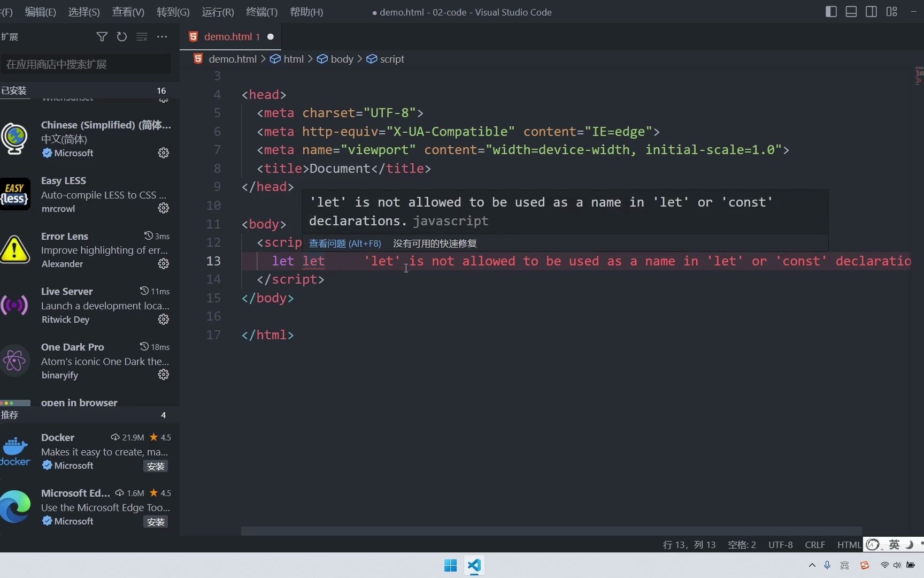Select Chinese language pack globe icon

15,139
